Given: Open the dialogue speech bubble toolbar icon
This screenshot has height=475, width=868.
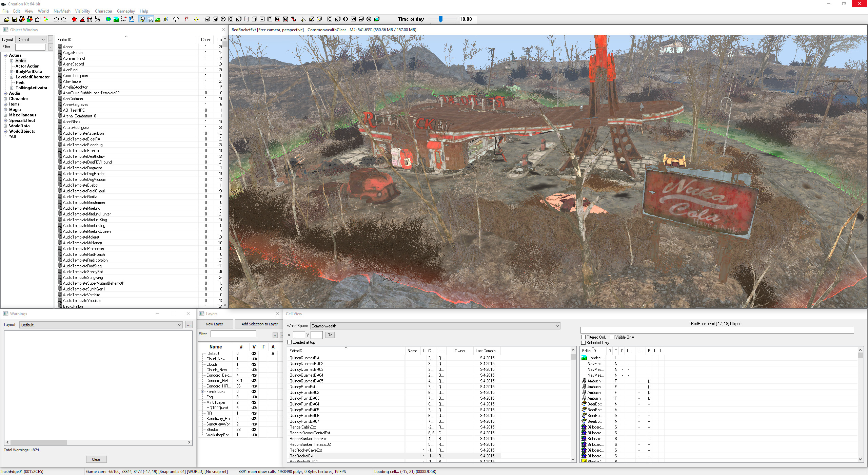Looking at the screenshot, I should click(x=176, y=19).
